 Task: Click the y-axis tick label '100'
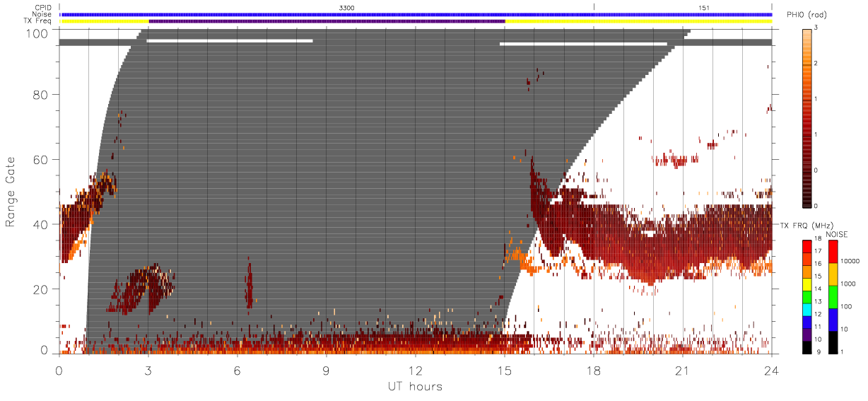[x=37, y=33]
